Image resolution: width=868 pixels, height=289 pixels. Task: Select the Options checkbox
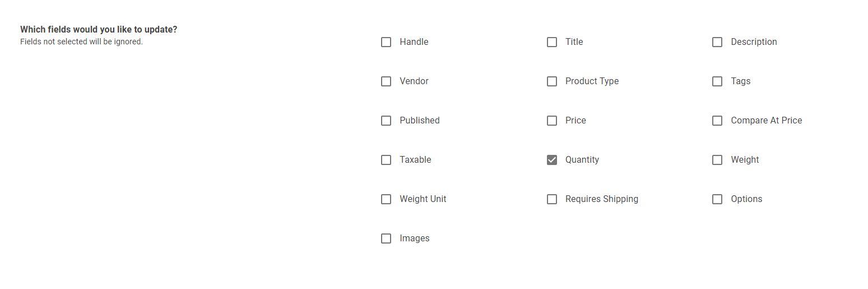tap(717, 199)
